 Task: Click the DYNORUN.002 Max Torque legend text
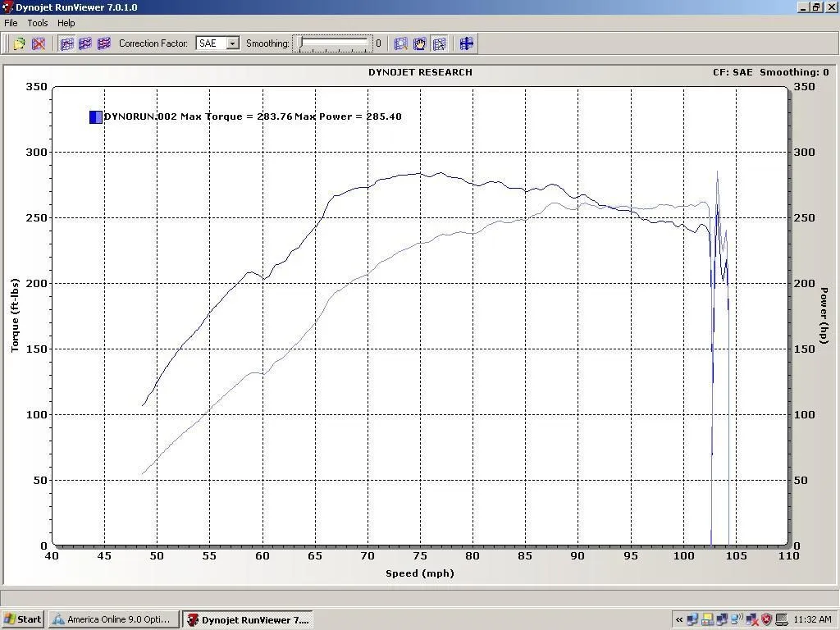(253, 116)
